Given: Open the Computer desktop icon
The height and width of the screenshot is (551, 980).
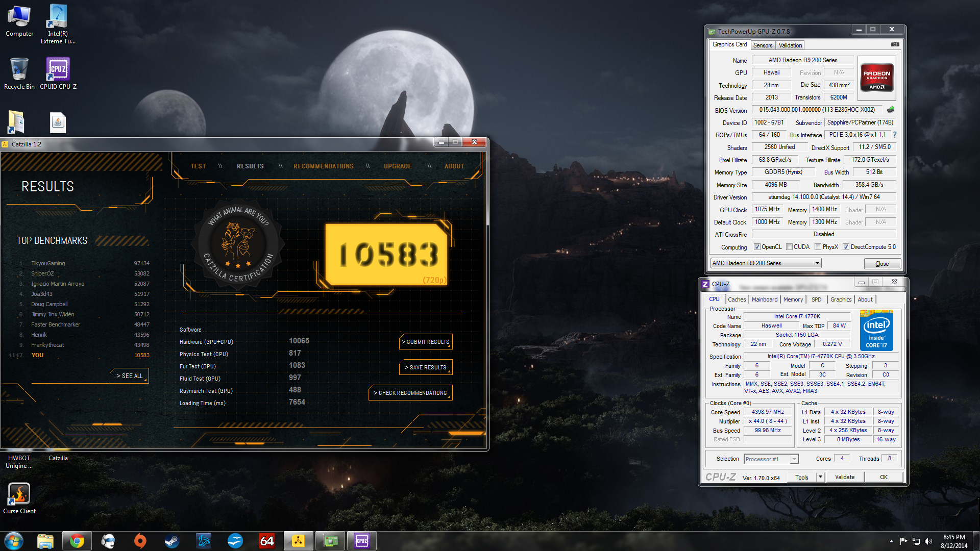Looking at the screenshot, I should point(19,21).
